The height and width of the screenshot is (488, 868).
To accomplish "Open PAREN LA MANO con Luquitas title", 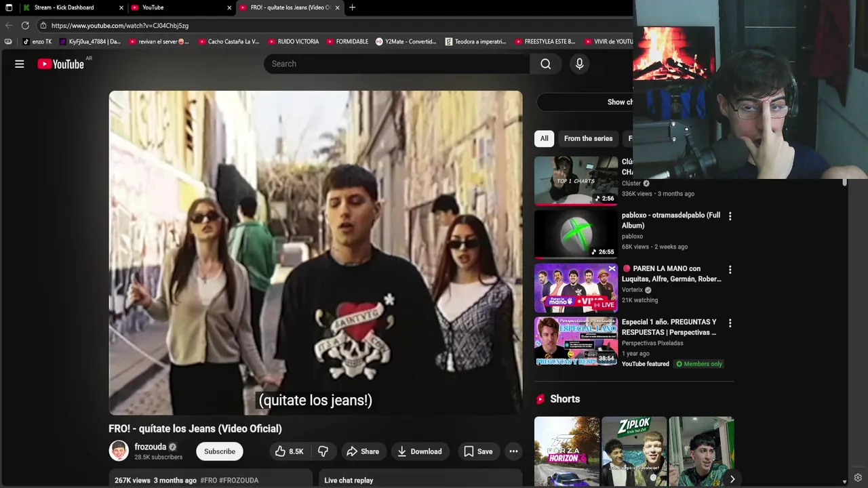I will (x=671, y=274).
